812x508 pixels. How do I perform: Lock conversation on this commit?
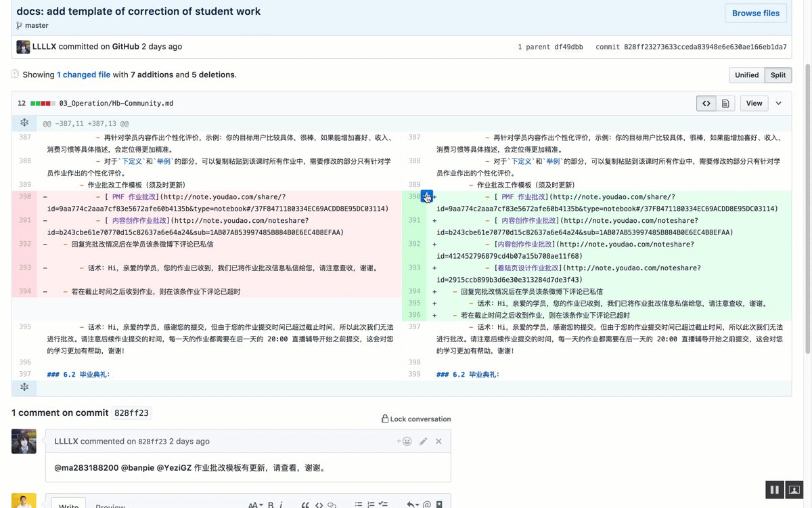[415, 419]
